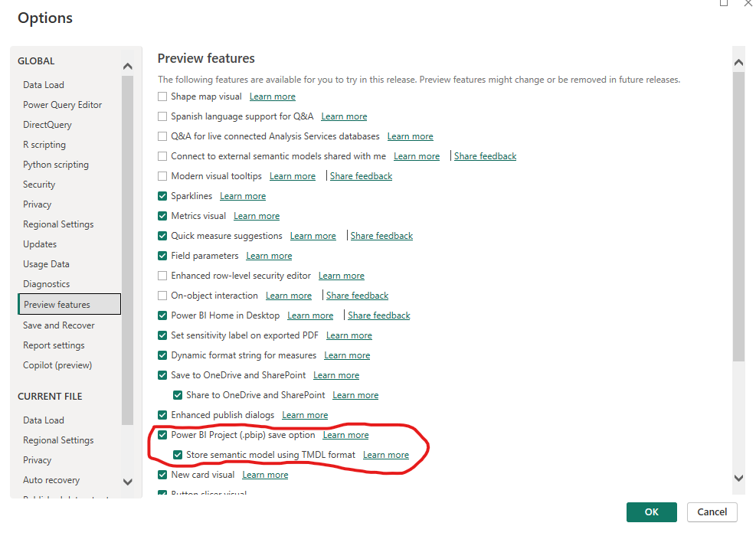Select Regional Settings under CURRENT FILE

click(58, 440)
